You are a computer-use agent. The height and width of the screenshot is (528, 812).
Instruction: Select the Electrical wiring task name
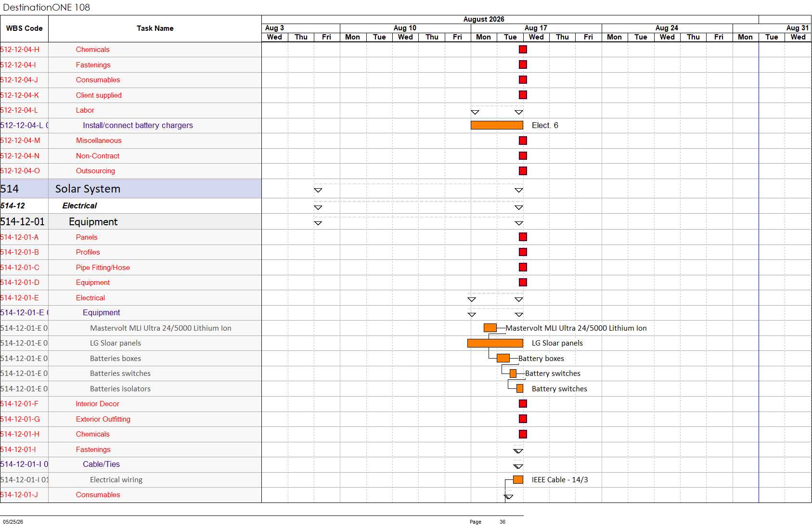[116, 480]
